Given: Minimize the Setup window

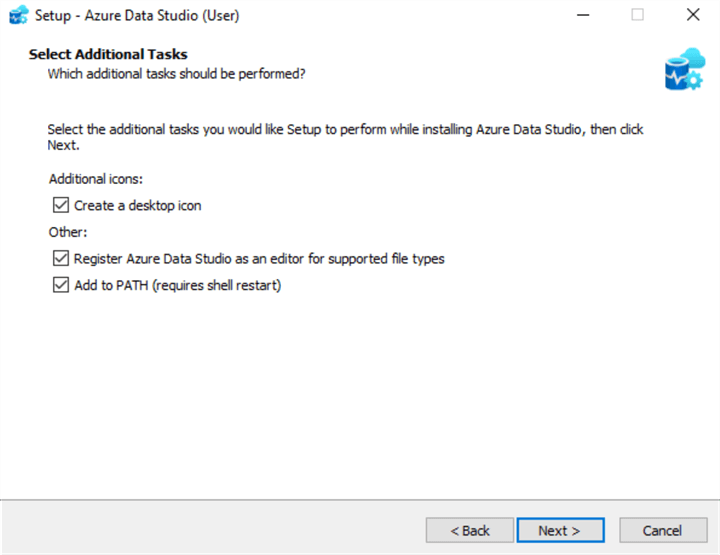Looking at the screenshot, I should pos(582,15).
